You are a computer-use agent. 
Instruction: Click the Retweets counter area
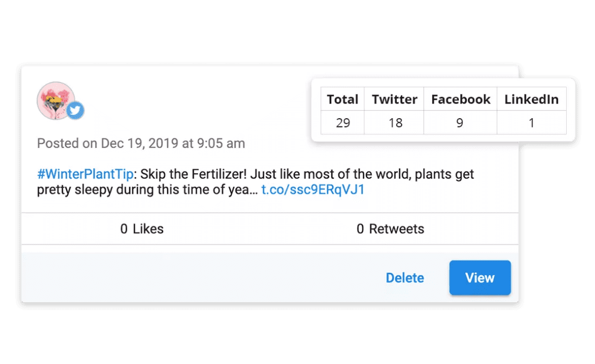click(x=390, y=229)
